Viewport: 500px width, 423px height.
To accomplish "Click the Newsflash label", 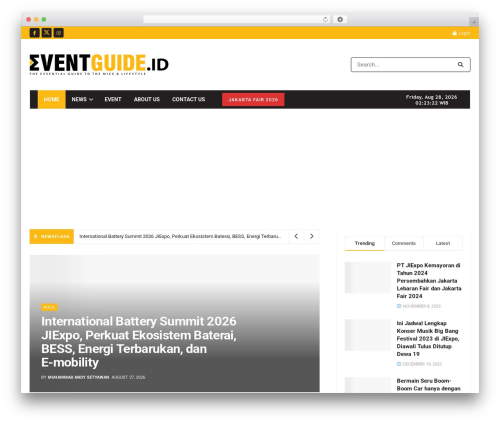I will tap(52, 236).
